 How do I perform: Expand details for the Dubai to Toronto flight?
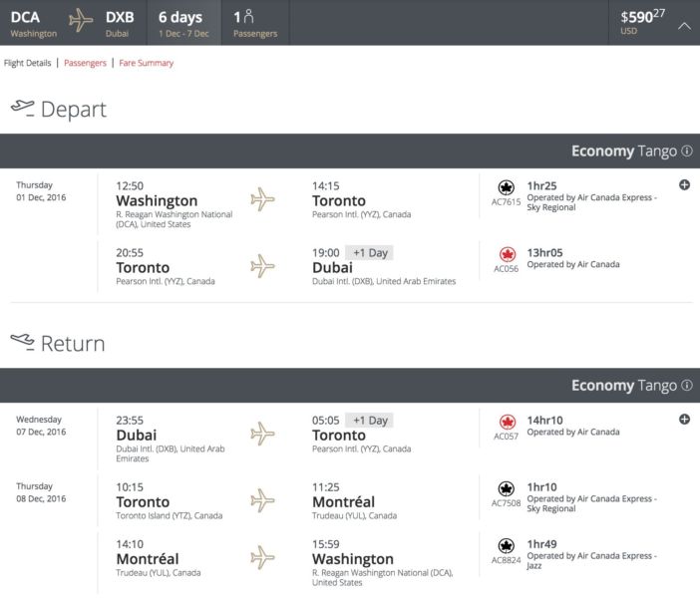point(685,420)
